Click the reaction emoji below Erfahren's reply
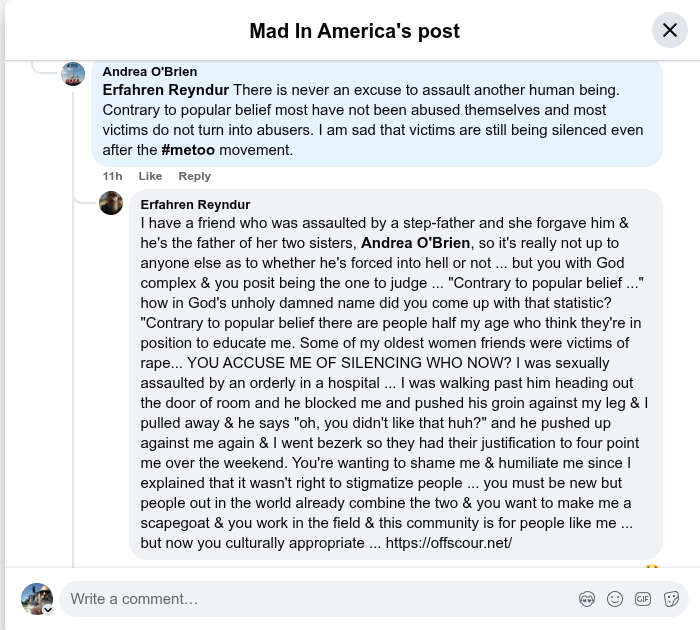This screenshot has width=700, height=630. pyautogui.click(x=652, y=567)
